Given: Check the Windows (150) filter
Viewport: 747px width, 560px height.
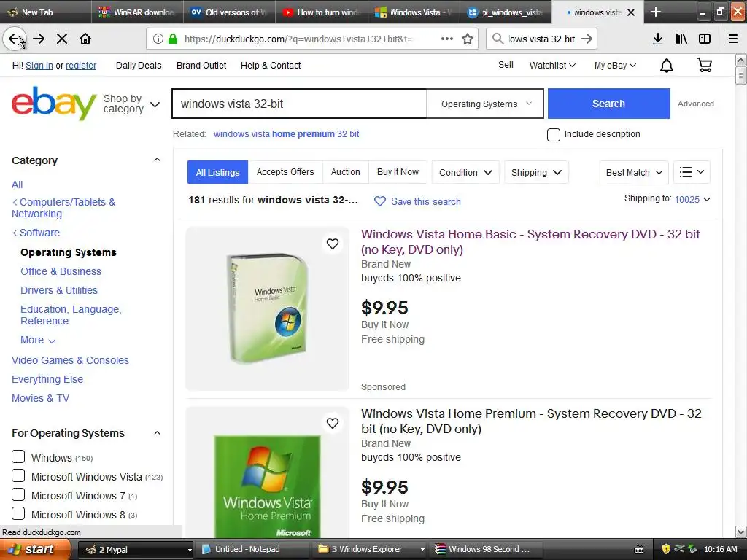Looking at the screenshot, I should 18,456.
